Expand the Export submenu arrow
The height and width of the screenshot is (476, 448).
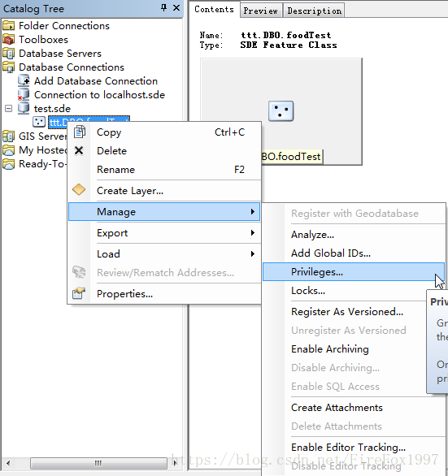tap(253, 233)
